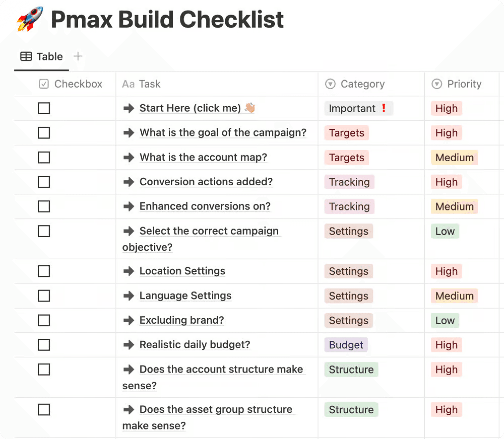Screen dimensions: 504x439
Task: Click the Pmax Build Checklist page title
Action: 167,19
